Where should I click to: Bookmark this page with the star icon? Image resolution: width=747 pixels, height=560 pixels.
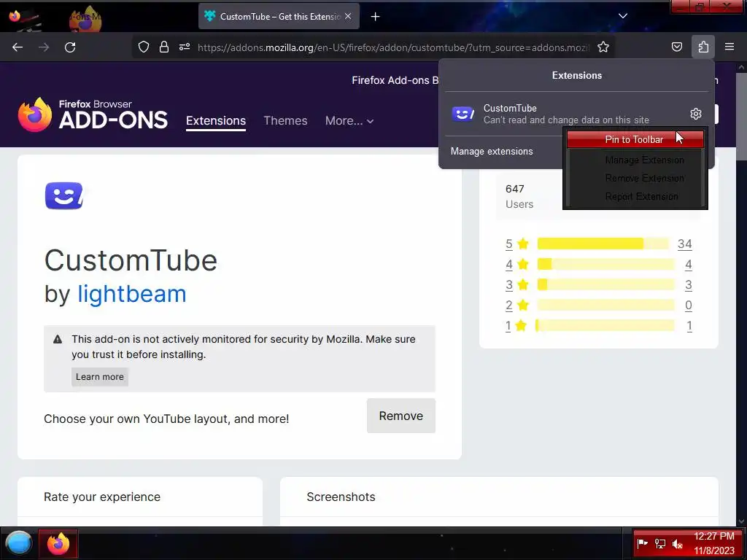coord(603,47)
